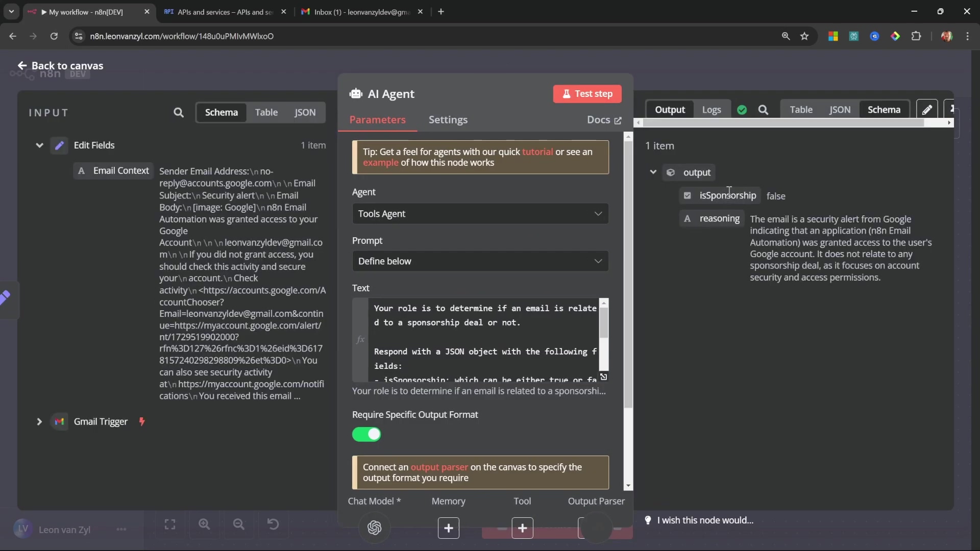Collapse the Edit Fields node
The image size is (980, 551).
[x=39, y=145]
